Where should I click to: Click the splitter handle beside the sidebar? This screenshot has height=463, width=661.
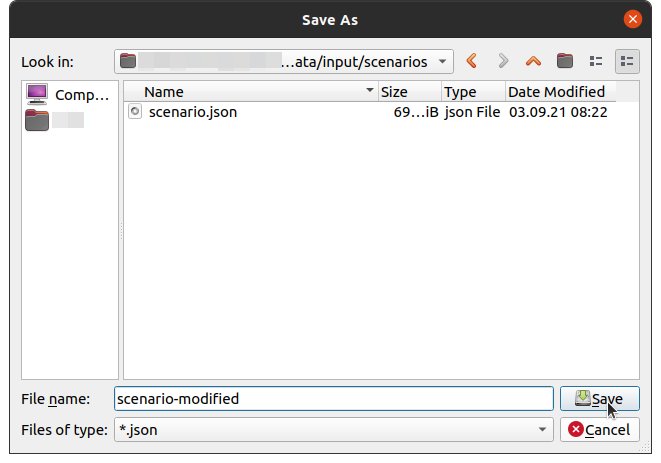coord(122,230)
